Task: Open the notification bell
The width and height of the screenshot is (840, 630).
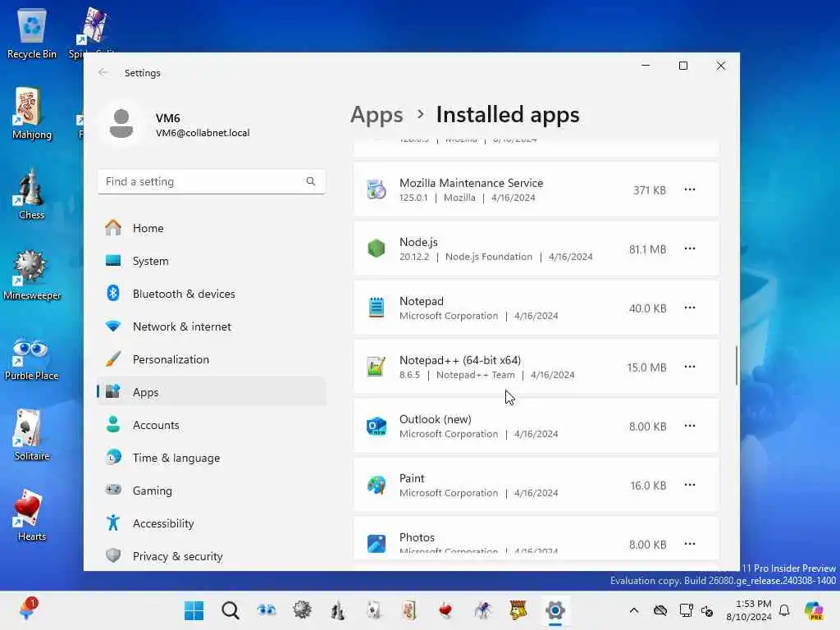Action: coord(784,610)
